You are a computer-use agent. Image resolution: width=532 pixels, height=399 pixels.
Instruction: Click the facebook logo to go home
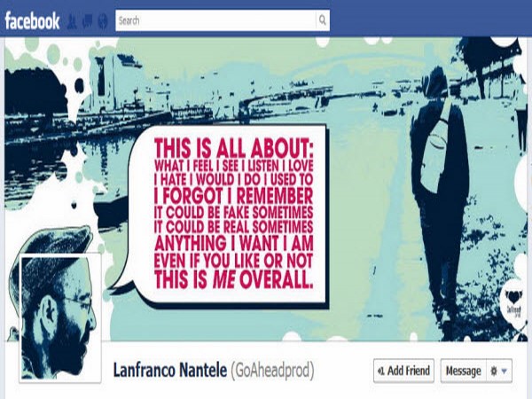pyautogui.click(x=32, y=20)
